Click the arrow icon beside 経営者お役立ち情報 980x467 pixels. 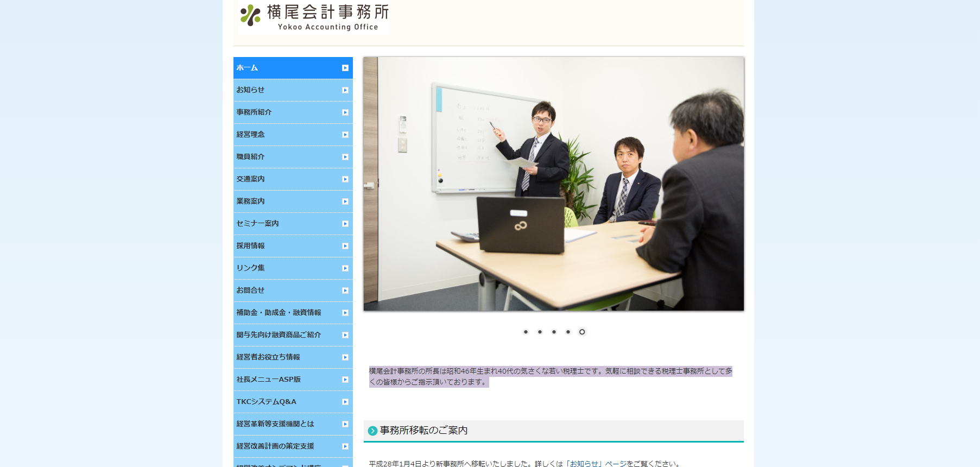tap(345, 357)
